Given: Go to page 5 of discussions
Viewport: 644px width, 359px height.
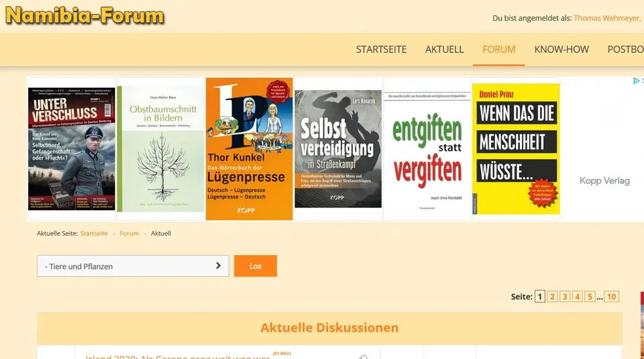Looking at the screenshot, I should tap(590, 297).
